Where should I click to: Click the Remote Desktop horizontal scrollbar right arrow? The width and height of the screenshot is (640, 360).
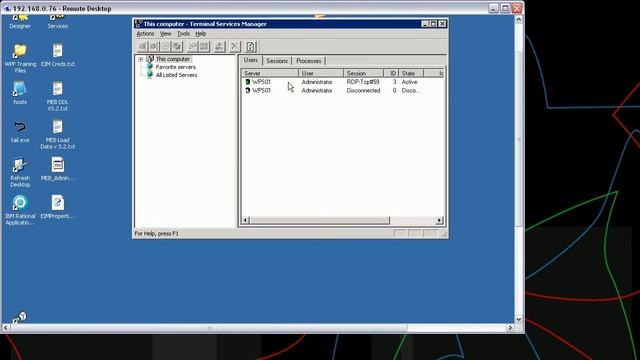[510, 328]
